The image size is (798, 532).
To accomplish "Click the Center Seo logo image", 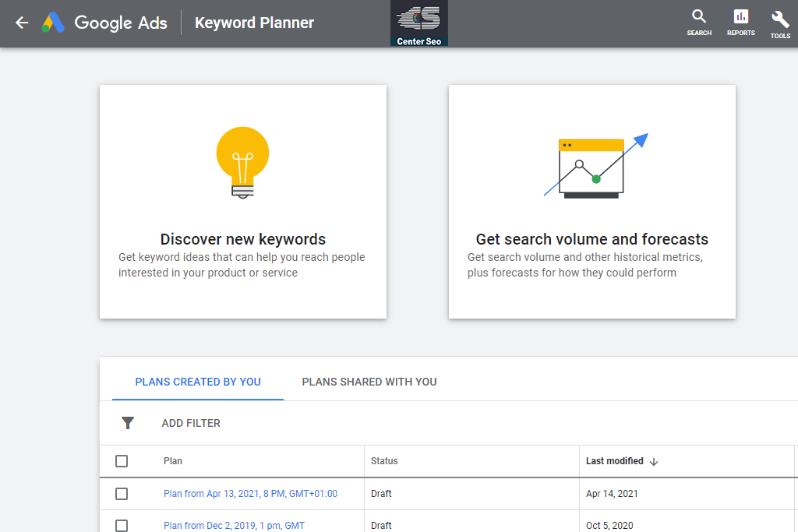I will [x=419, y=23].
